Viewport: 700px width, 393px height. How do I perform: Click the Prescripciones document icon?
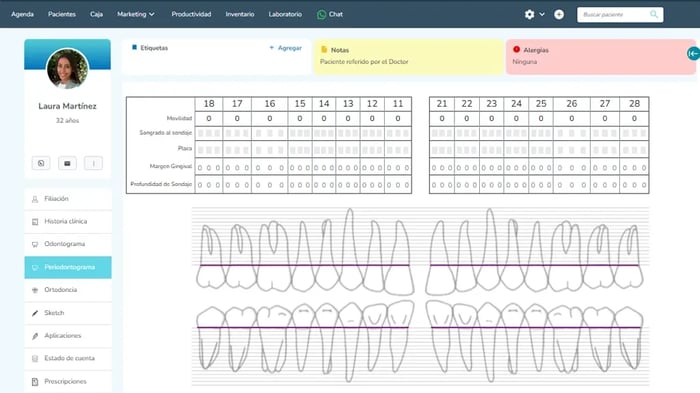pos(35,382)
